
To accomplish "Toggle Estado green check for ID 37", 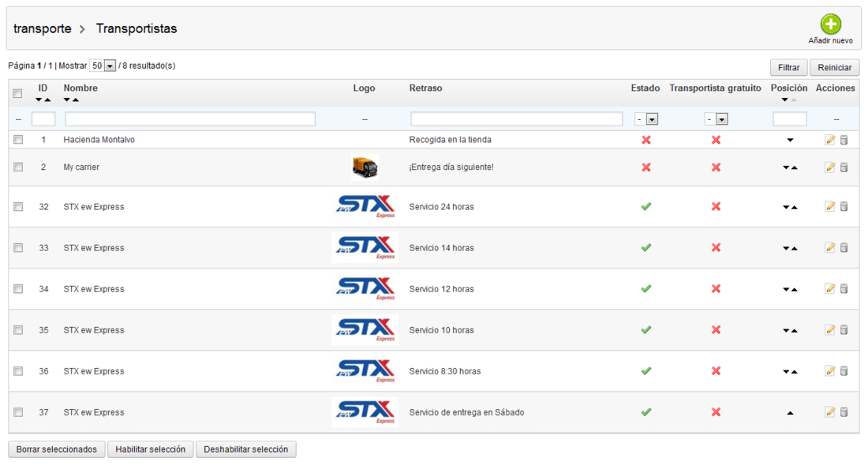I will pyautogui.click(x=645, y=412).
